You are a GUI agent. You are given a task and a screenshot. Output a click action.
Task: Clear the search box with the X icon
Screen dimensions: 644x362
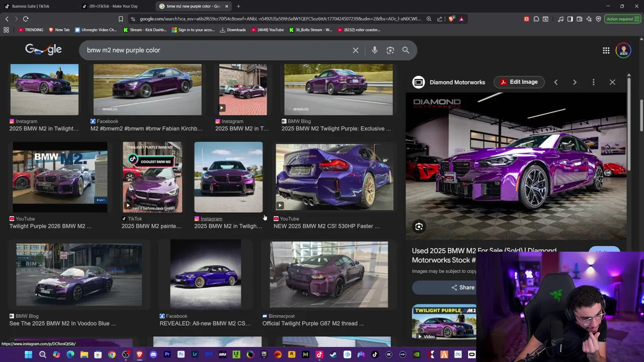click(355, 50)
